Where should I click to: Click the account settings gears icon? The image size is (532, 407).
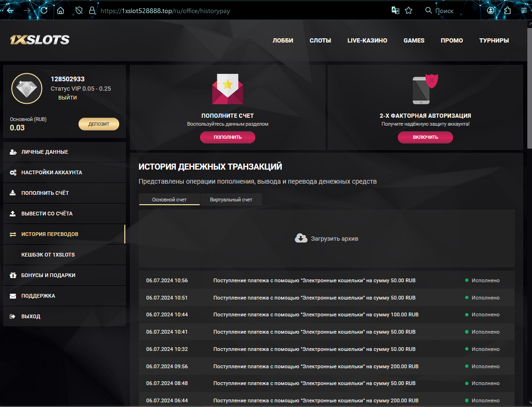tap(13, 172)
